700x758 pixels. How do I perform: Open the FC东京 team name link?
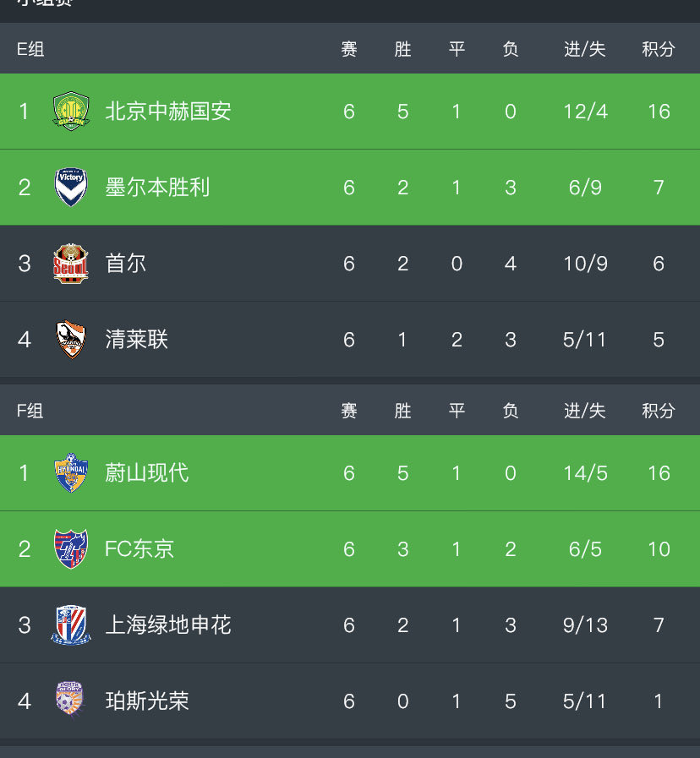139,549
